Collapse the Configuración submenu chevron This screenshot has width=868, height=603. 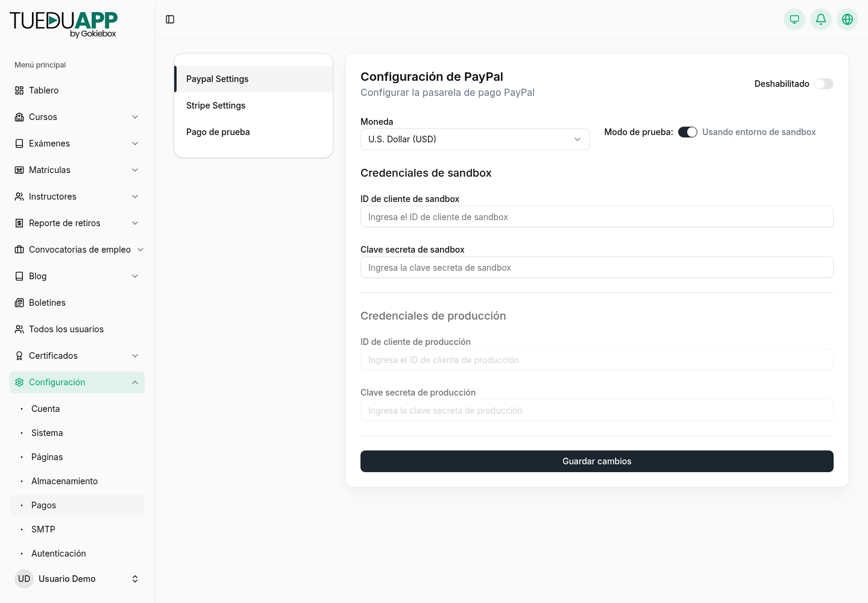135,382
